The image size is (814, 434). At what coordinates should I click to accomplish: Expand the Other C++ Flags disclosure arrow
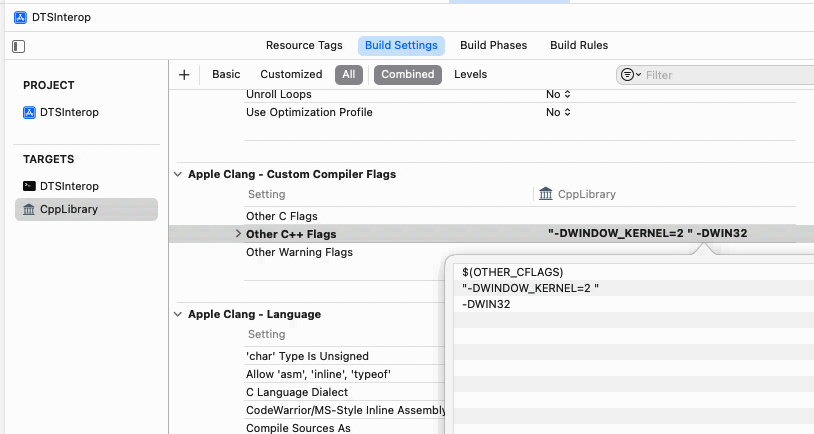click(238, 234)
